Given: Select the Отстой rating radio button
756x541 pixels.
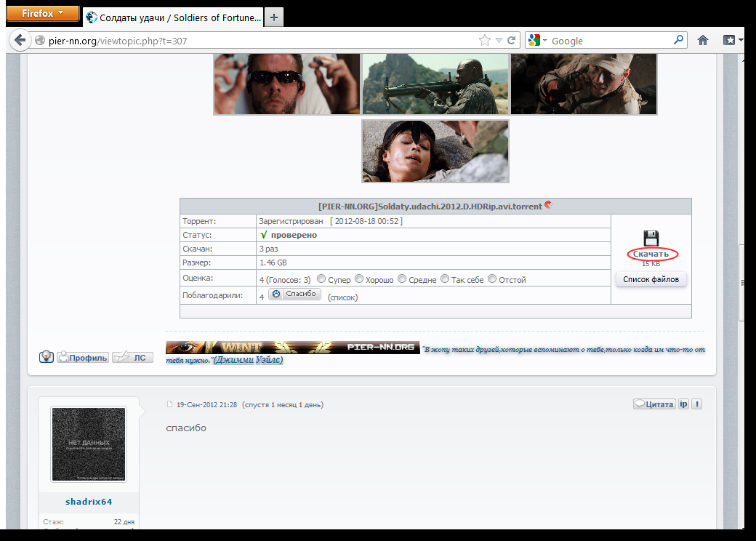Looking at the screenshot, I should point(492,278).
